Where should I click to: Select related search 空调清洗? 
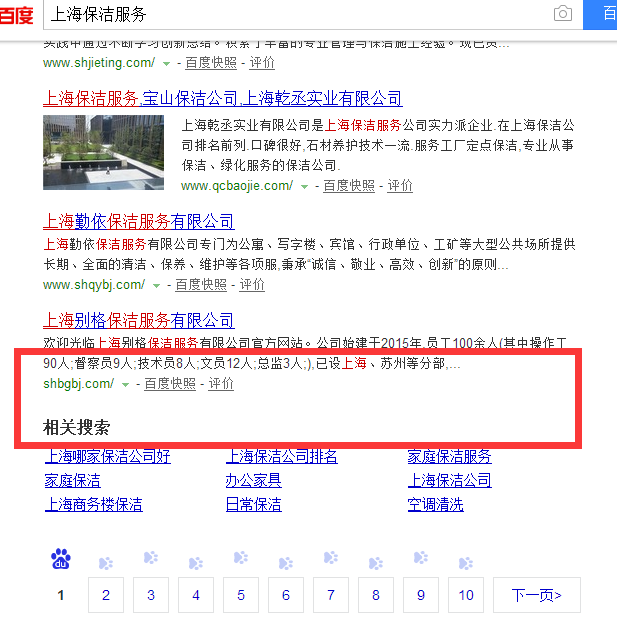coord(435,504)
